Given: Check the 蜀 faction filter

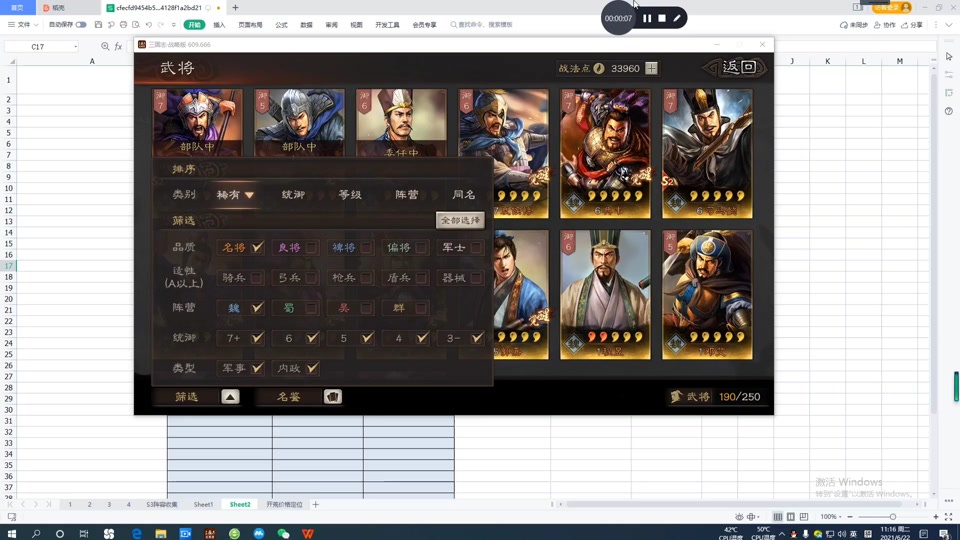Looking at the screenshot, I should 312,308.
